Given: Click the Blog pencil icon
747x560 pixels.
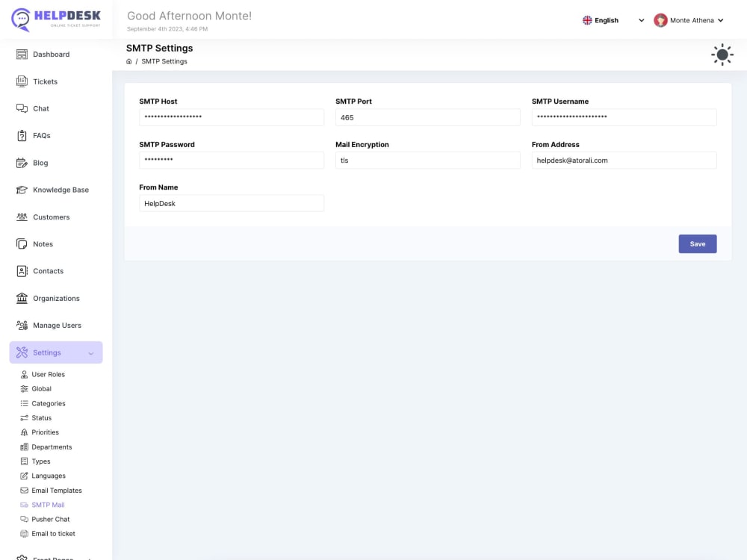Looking at the screenshot, I should point(22,163).
